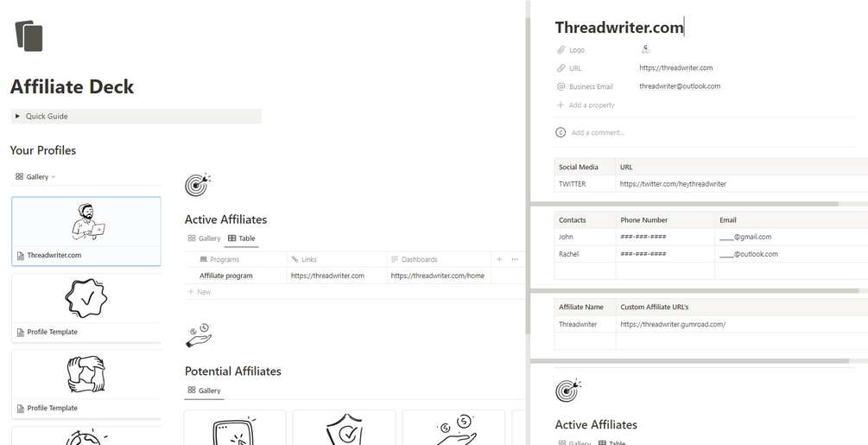Click the https://twitter.com/heythreadwriter cell
The image size is (868, 445).
coord(742,184)
